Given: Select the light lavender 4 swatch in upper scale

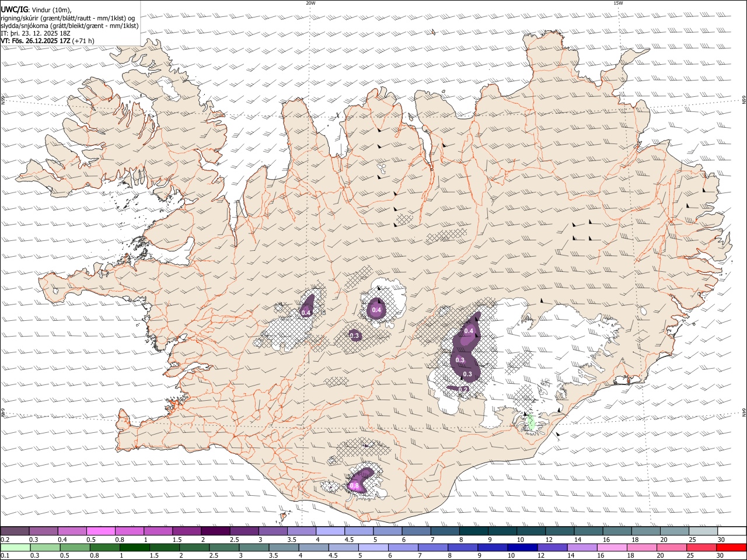Looking at the screenshot, I should click(x=330, y=531).
